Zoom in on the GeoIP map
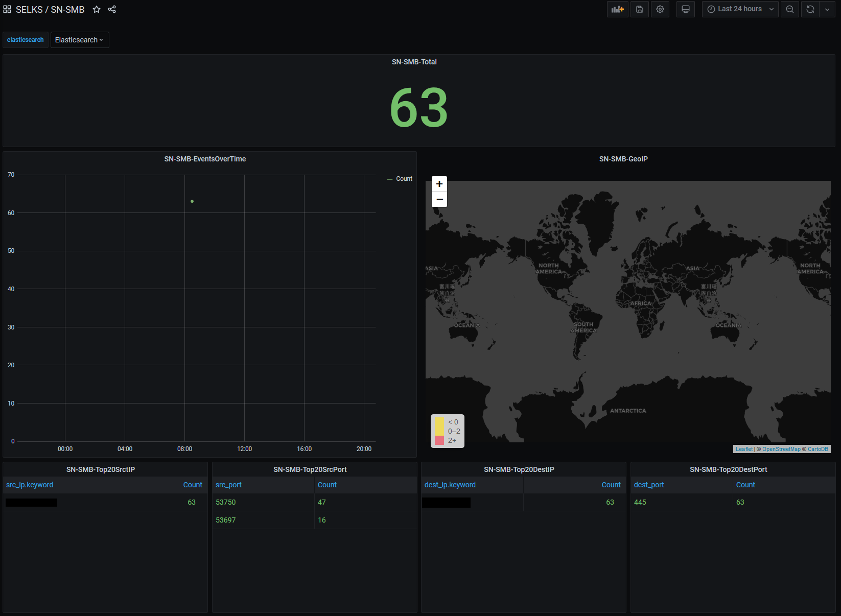 (439, 184)
